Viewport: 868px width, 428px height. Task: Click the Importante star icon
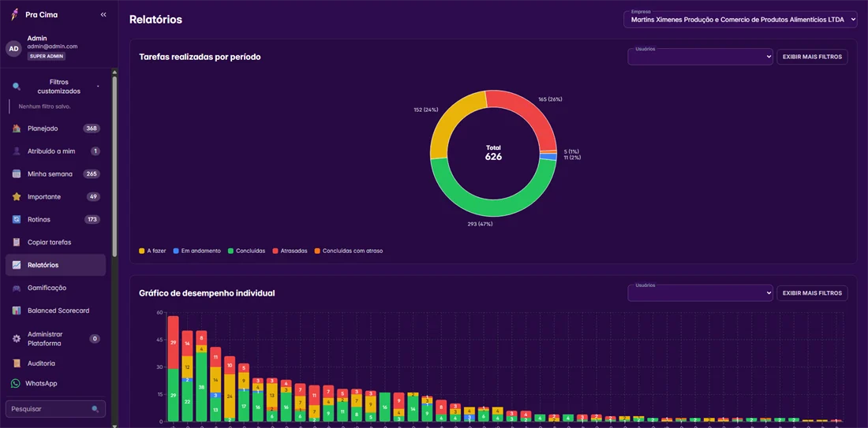click(x=17, y=196)
